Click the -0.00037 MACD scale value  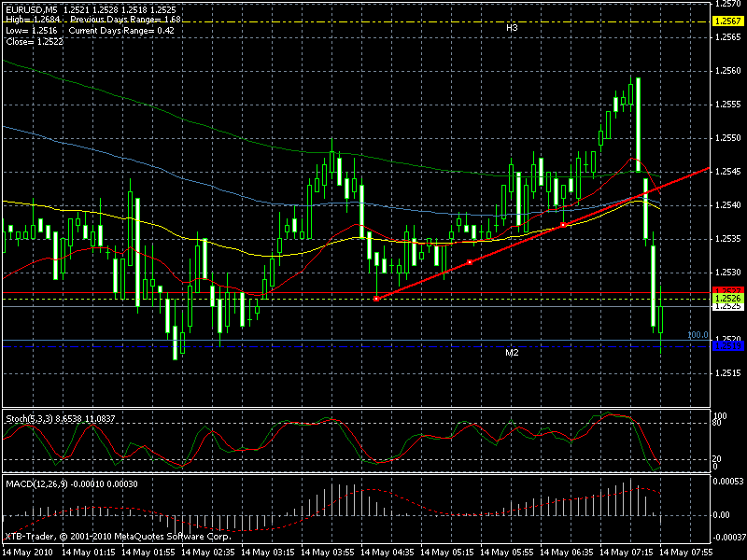tap(727, 537)
